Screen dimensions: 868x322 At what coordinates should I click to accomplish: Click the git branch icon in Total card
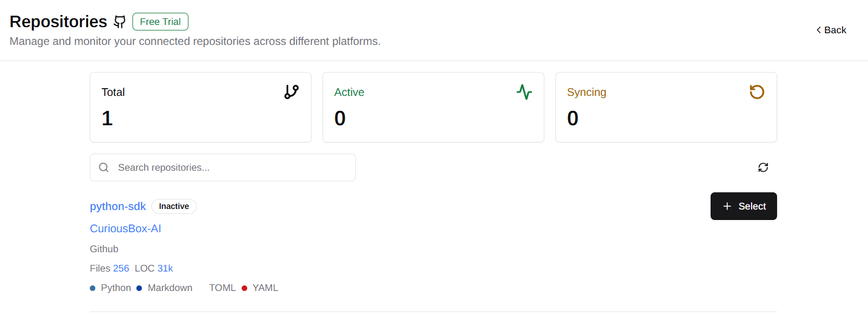[292, 92]
